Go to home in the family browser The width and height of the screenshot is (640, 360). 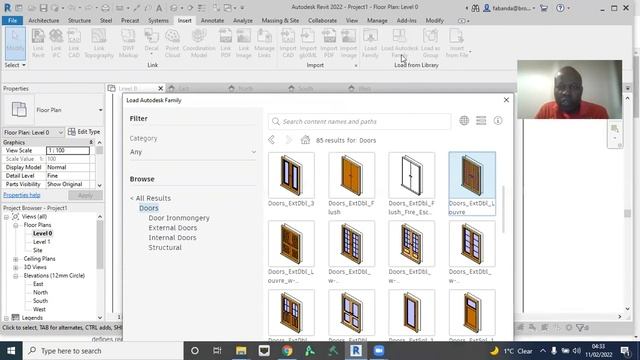coord(305,140)
